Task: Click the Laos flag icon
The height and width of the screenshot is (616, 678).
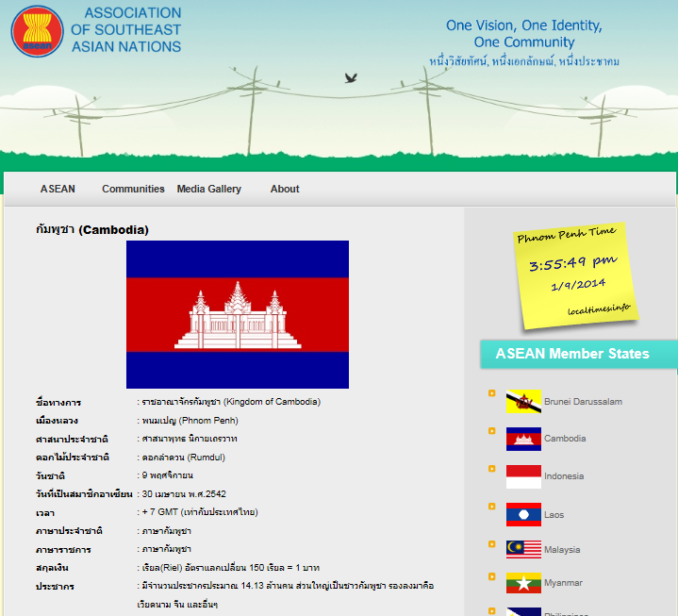Action: click(523, 513)
